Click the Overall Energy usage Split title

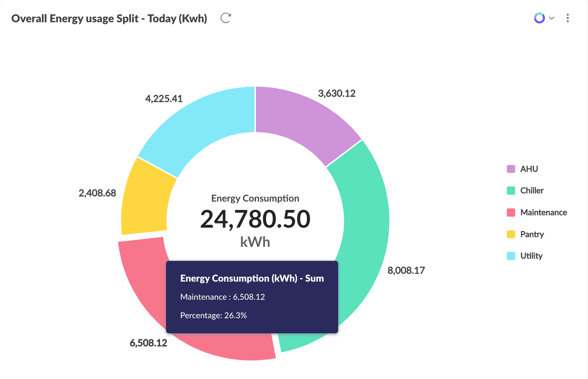(x=109, y=18)
